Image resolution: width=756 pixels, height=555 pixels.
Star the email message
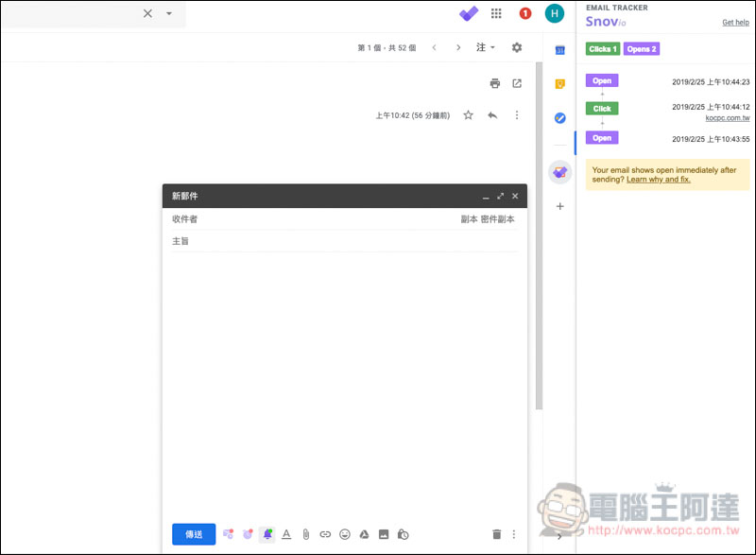[468, 115]
